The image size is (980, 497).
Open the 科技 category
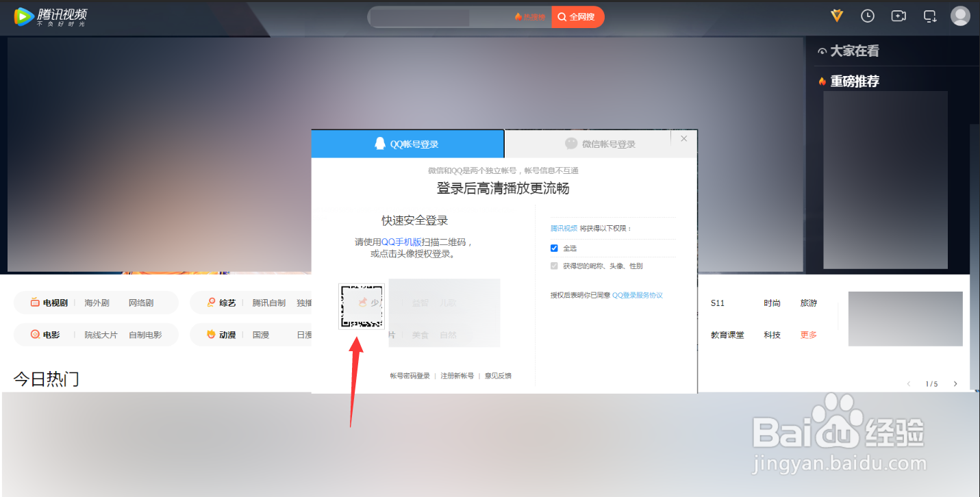coord(772,335)
